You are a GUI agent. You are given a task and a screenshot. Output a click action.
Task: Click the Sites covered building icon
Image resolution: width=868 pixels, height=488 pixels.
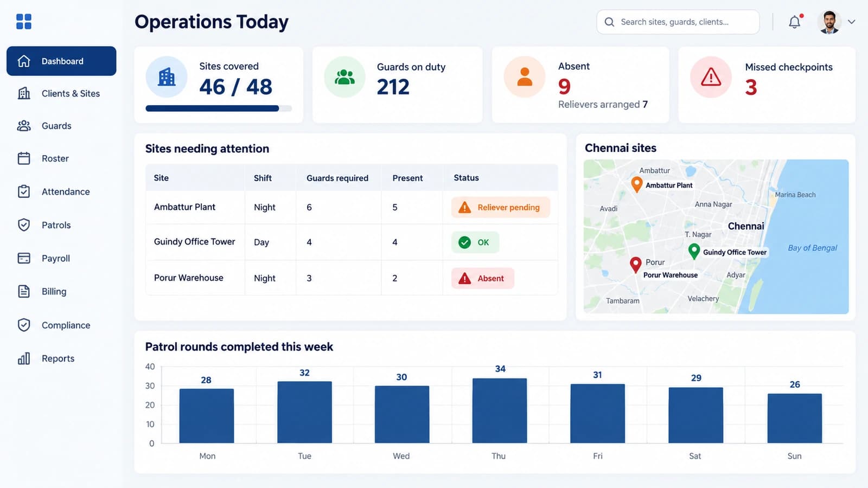[167, 77]
